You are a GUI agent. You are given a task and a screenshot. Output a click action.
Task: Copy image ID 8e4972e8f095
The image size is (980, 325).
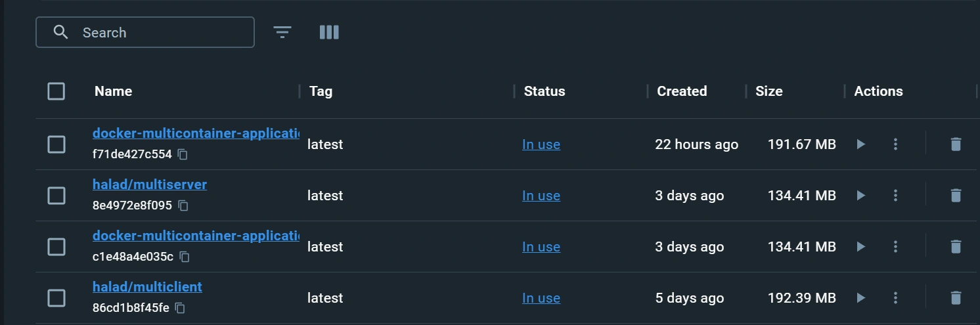(x=183, y=206)
